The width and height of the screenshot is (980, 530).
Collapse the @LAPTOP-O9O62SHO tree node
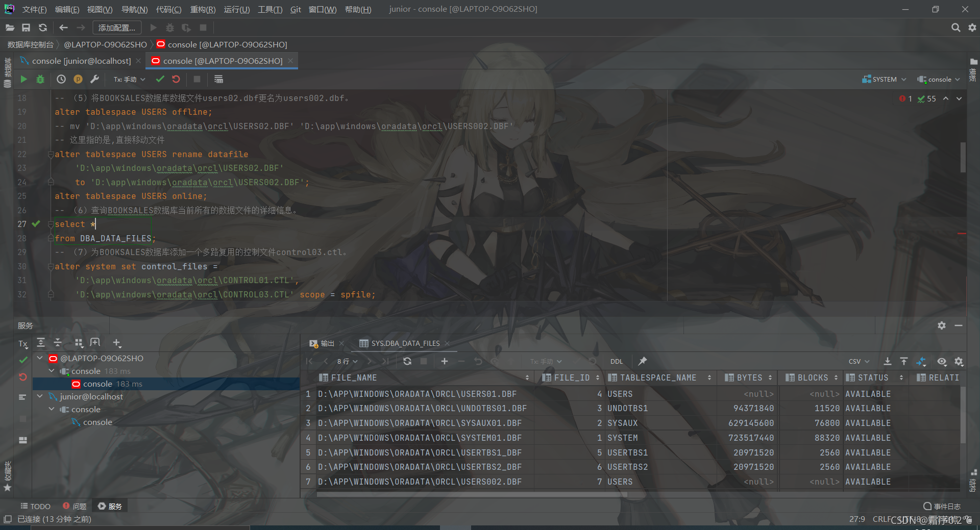(x=40, y=358)
